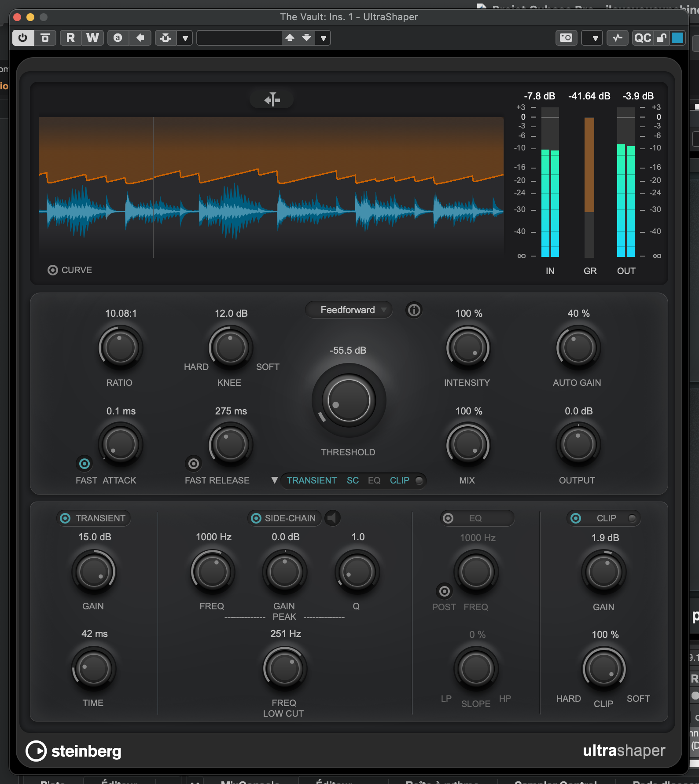Click the -41.64 dB GR readout
699x784 pixels.
tap(589, 96)
